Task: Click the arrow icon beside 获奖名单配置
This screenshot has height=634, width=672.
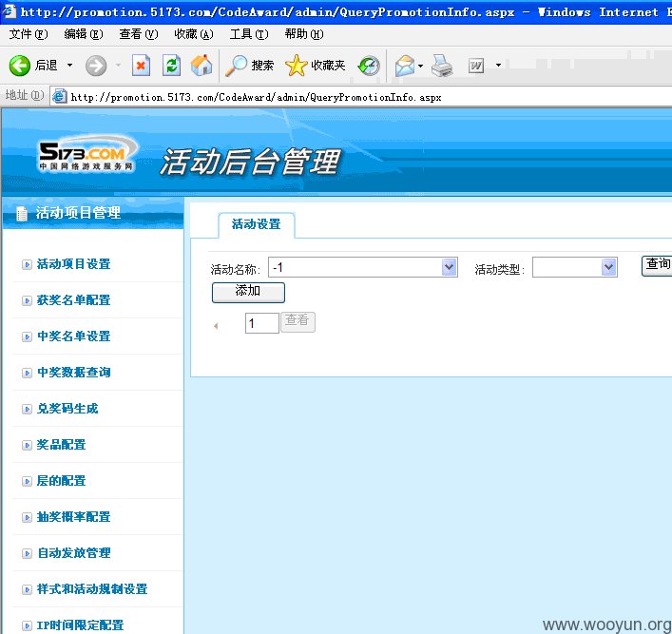Action: click(27, 300)
